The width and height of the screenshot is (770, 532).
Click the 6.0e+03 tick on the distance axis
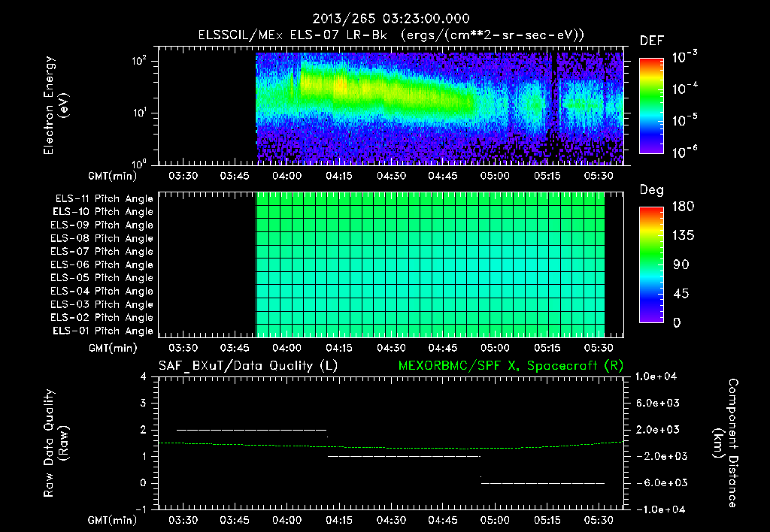[x=657, y=403]
